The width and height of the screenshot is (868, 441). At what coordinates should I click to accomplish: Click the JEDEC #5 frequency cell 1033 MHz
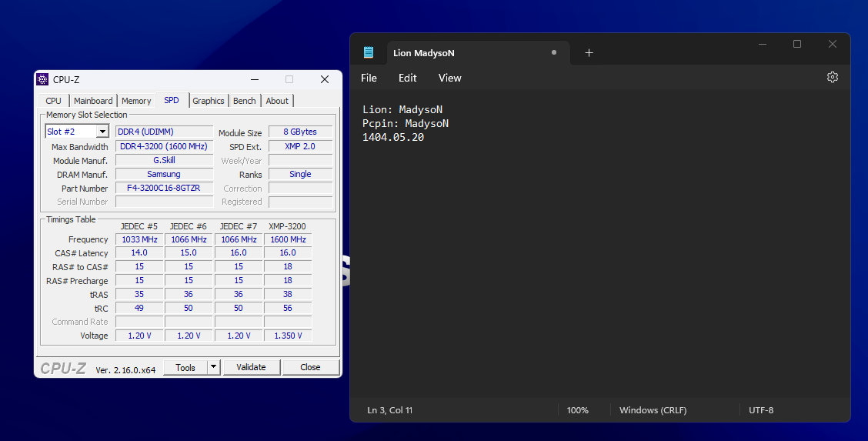139,239
